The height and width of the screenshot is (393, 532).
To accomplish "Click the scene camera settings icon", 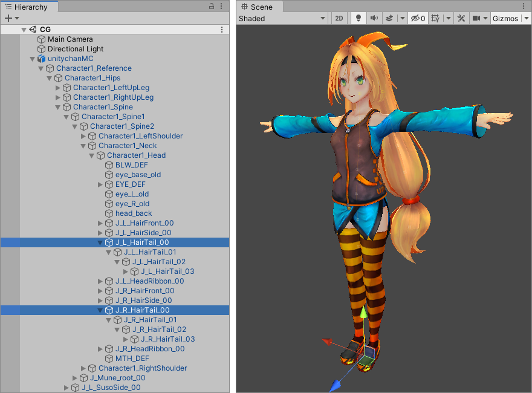I will point(476,19).
